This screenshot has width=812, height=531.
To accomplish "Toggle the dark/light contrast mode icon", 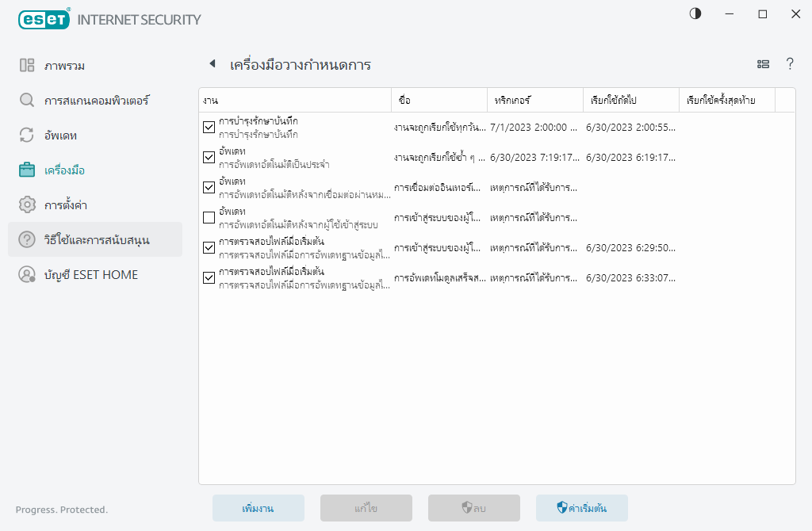I will point(695,14).
